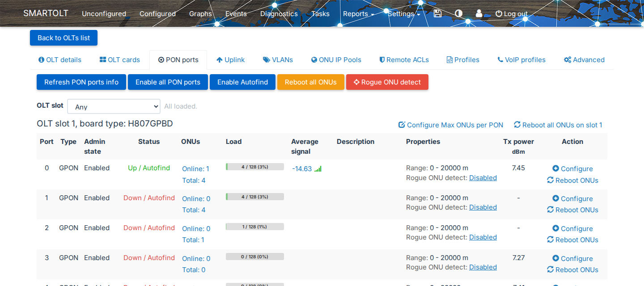Click Enable all PON ports button

[x=168, y=82]
